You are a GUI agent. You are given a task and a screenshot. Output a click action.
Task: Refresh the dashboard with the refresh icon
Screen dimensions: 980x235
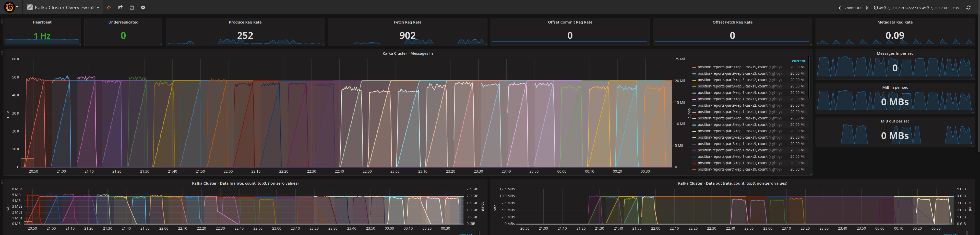pyautogui.click(x=969, y=8)
